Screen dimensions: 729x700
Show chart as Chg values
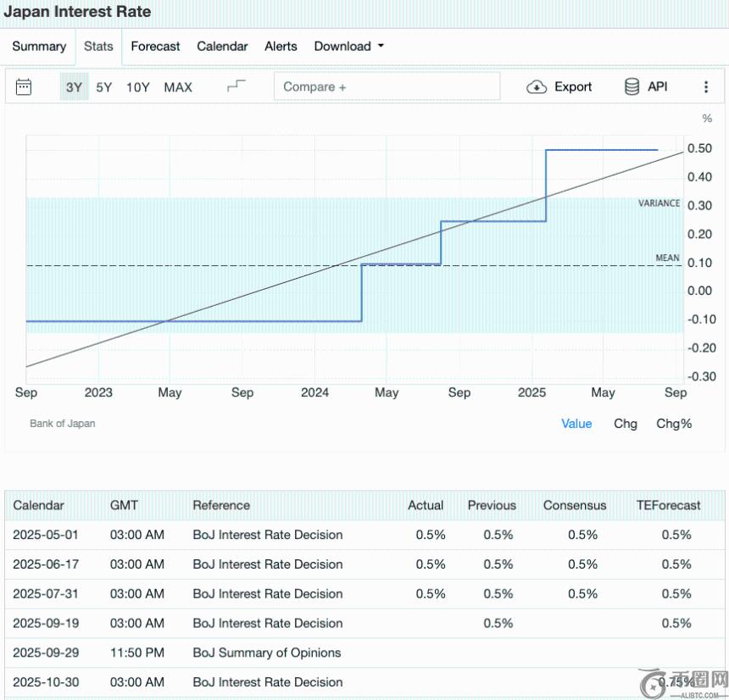(626, 424)
